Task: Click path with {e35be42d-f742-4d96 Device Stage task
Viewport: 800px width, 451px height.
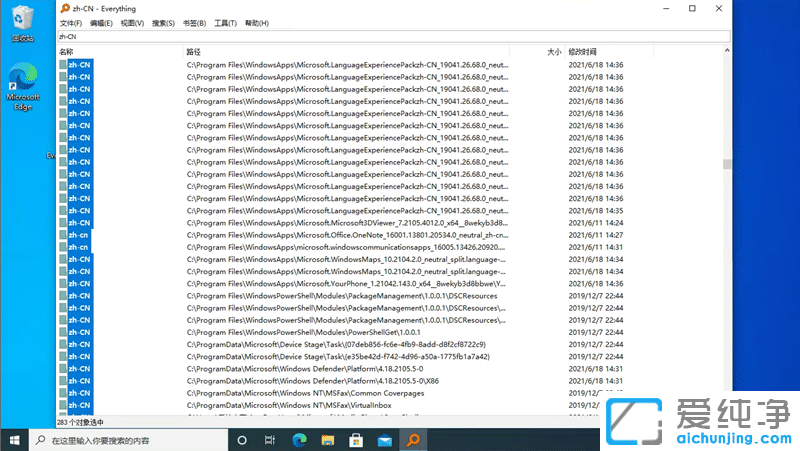Action: tap(338, 357)
